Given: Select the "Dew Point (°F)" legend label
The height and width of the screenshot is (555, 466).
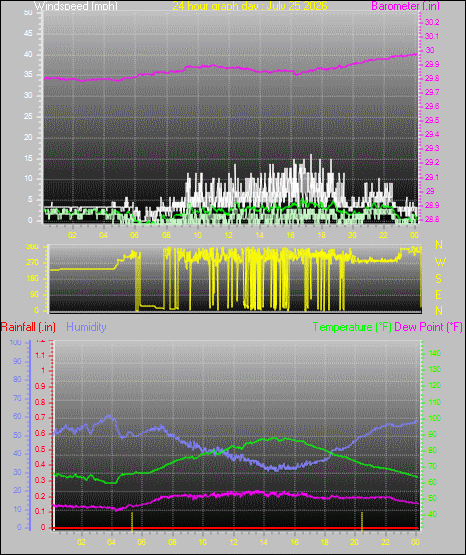Looking at the screenshot, I should tap(428, 327).
